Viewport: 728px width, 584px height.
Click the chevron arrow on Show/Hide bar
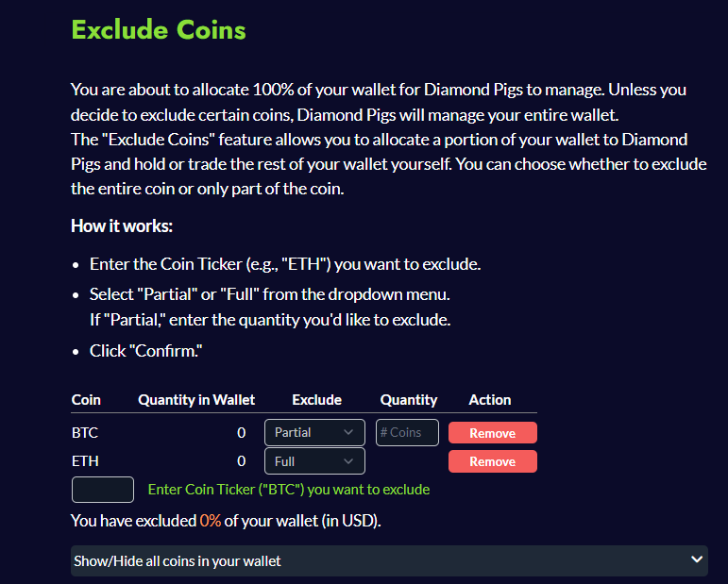click(x=697, y=560)
